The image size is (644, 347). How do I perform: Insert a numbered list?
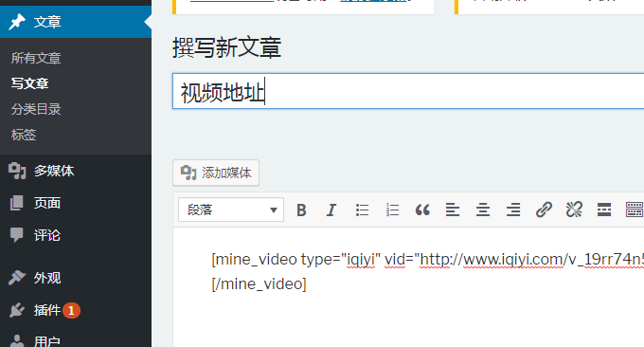point(392,210)
